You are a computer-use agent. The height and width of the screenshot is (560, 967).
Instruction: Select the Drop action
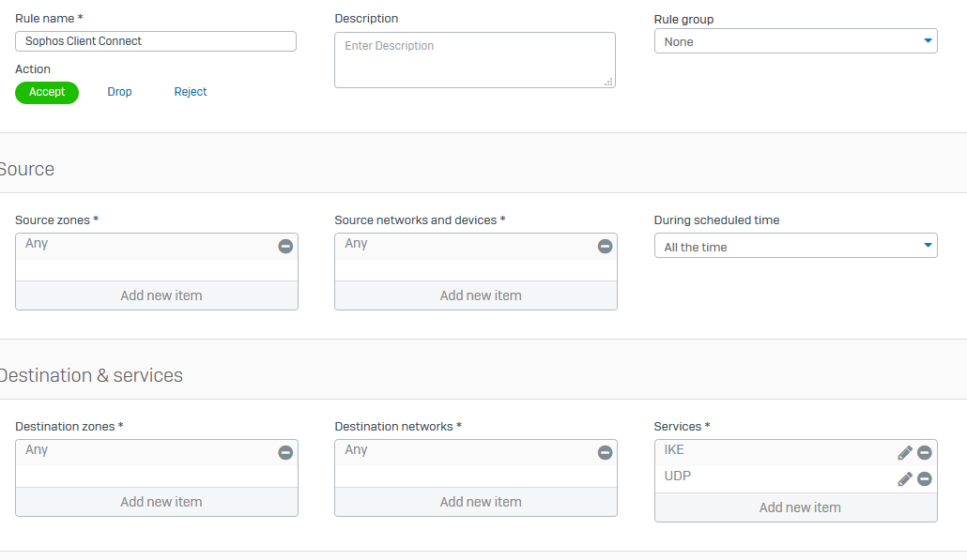[x=119, y=92]
